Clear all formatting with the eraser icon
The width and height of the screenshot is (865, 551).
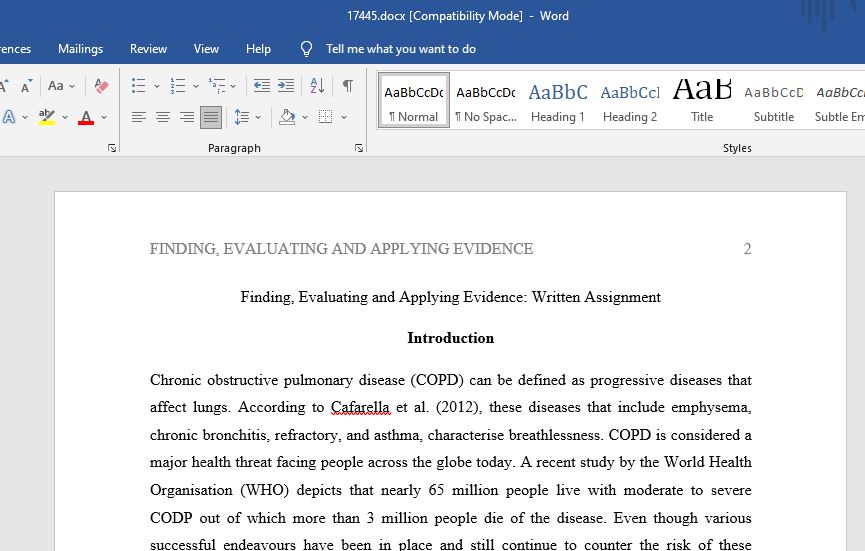click(x=101, y=86)
